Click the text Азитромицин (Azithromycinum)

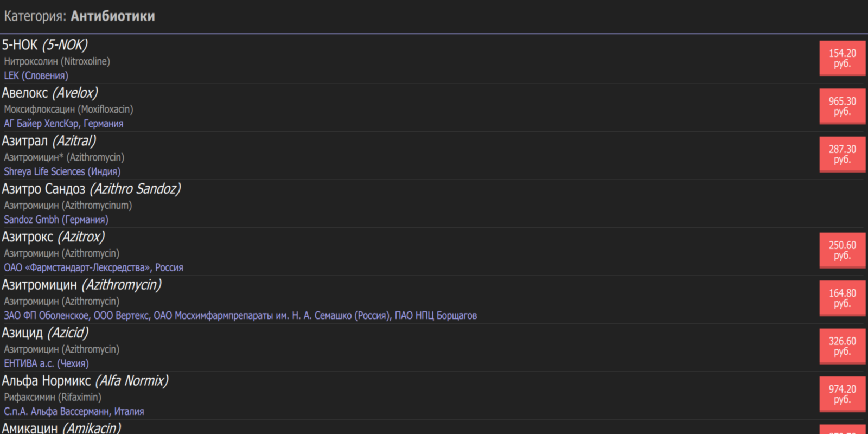click(68, 206)
